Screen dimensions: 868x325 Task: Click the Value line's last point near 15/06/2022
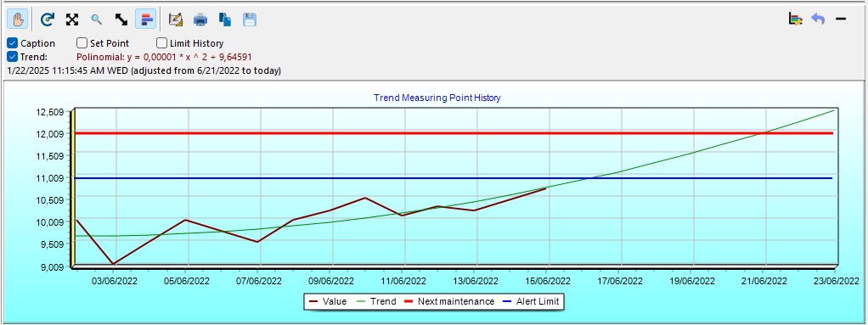(x=546, y=188)
